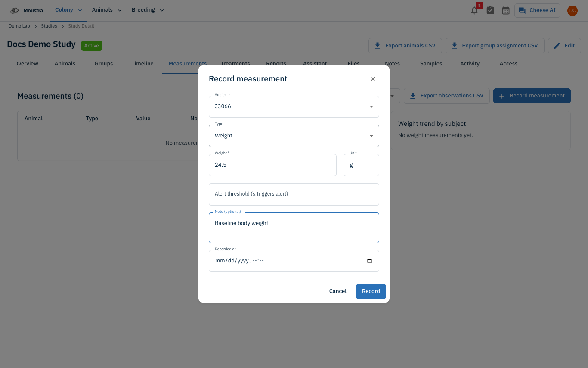Viewport: 588px width, 368px height.
Task: Switch to the Animals study tab
Action: [65, 64]
